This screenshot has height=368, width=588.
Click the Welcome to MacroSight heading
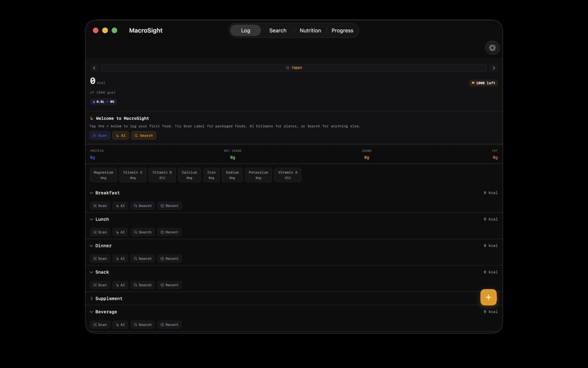click(x=122, y=119)
